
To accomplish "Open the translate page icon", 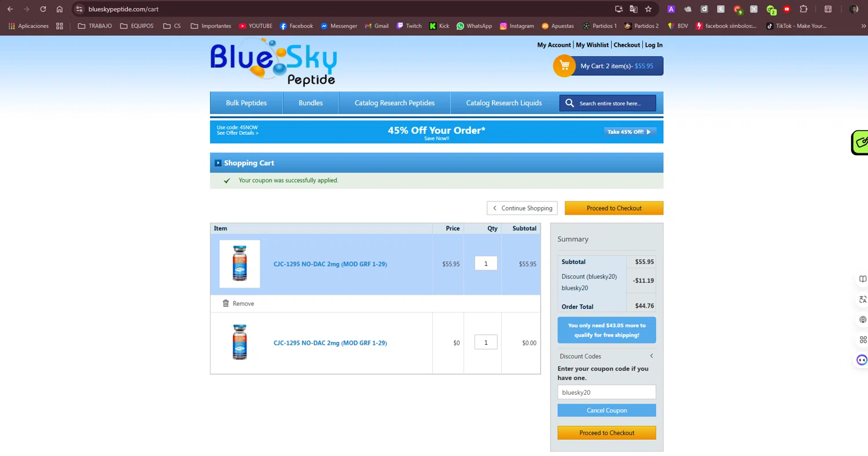I will (x=634, y=9).
